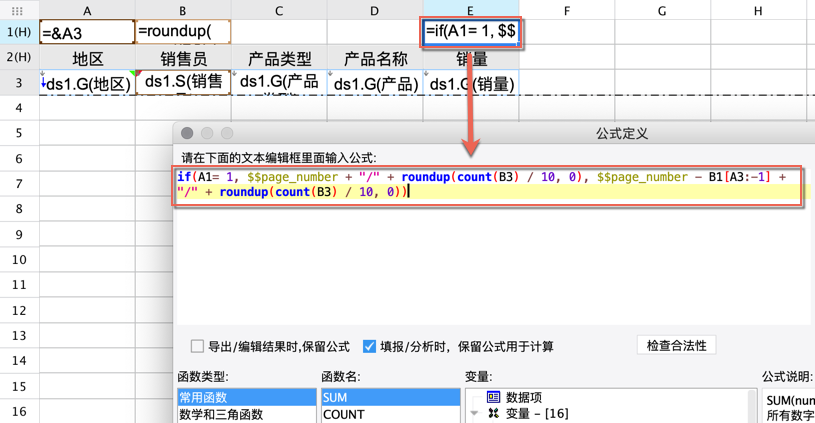The image size is (815, 423).
Task: Click row header 4
Action: pyautogui.click(x=19, y=108)
